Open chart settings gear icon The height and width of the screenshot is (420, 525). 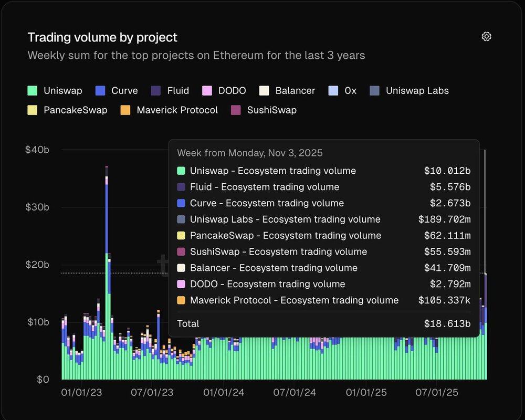486,37
